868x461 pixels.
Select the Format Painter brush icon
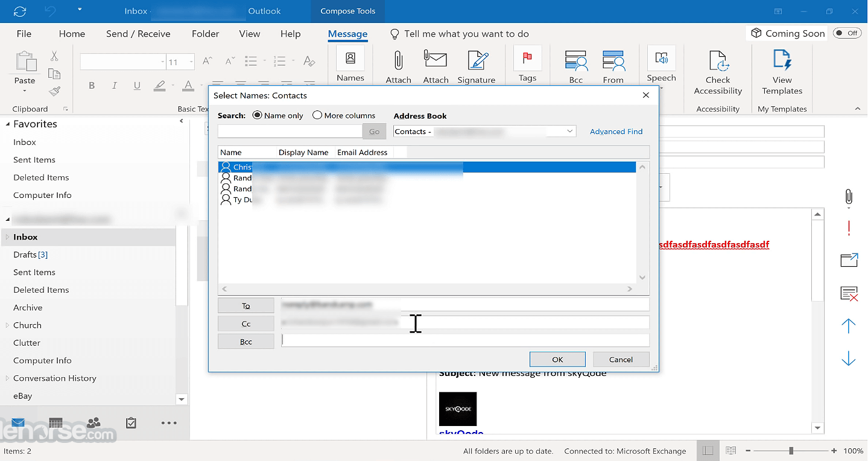[54, 91]
